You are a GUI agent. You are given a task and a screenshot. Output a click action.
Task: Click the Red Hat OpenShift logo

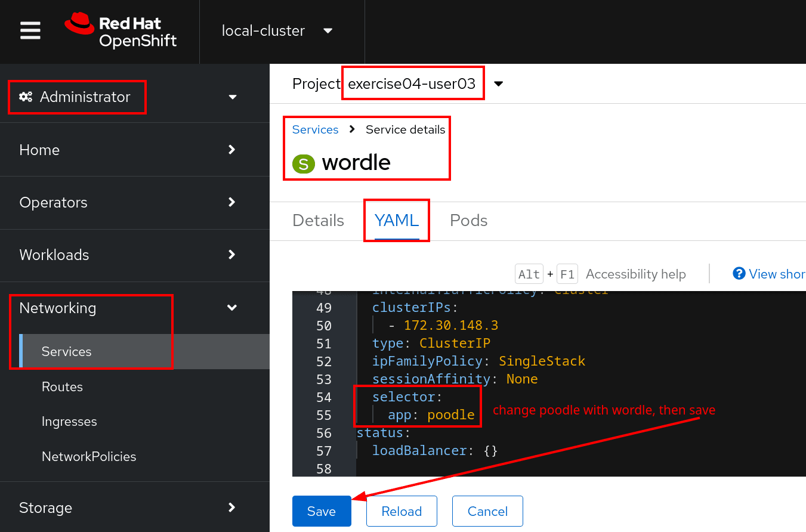[x=121, y=31]
